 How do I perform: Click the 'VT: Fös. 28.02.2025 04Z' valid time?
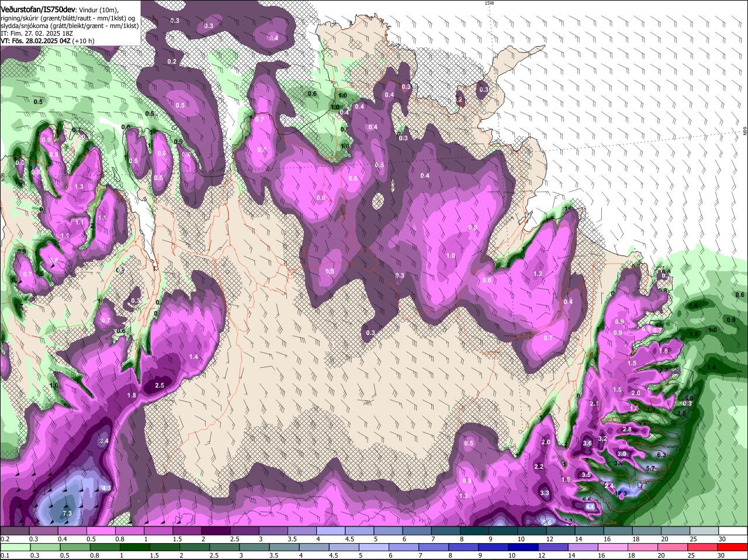[x=36, y=42]
